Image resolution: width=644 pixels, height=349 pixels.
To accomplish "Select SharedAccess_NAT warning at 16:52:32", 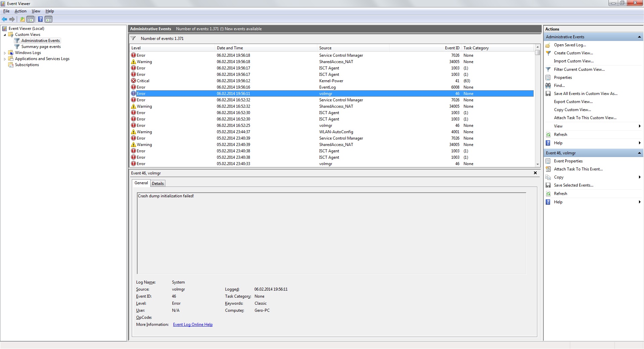I will click(332, 106).
